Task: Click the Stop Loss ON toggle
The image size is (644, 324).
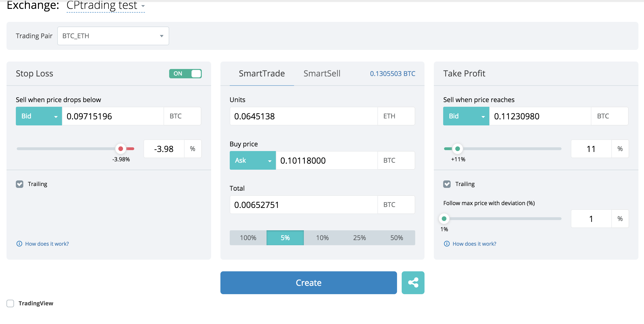Action: (x=185, y=74)
